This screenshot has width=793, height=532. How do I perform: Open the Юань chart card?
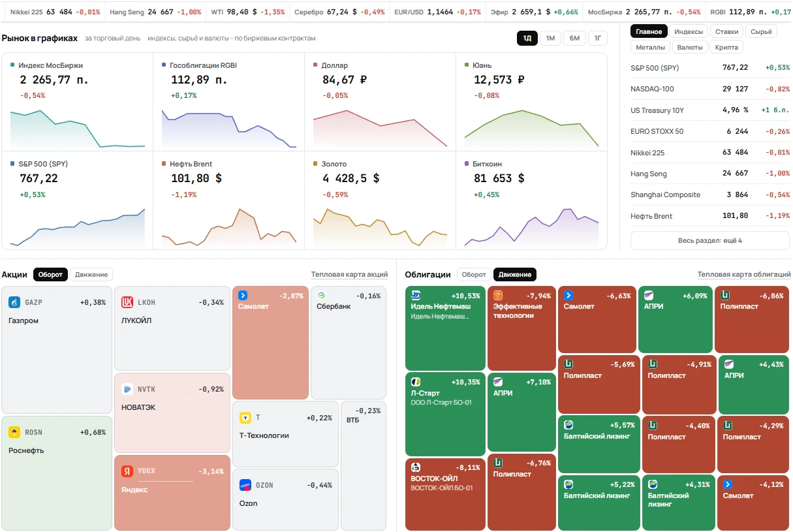click(x=531, y=102)
